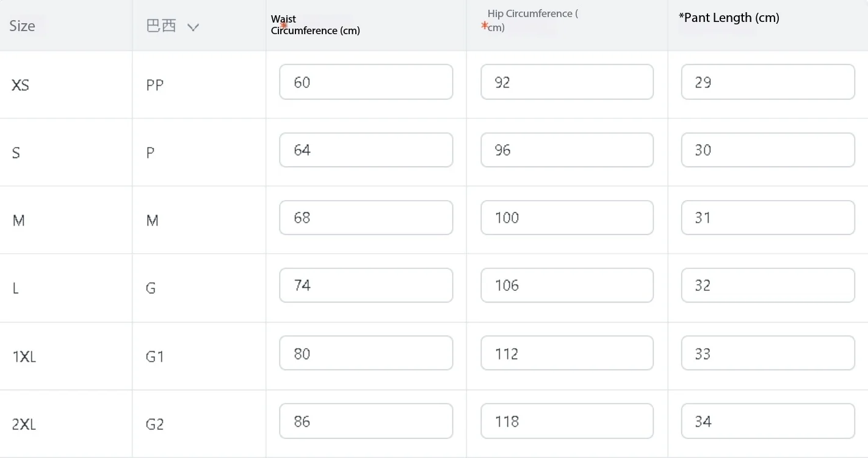868x458 pixels.
Task: Focus M pant length field showing 31
Action: (x=768, y=217)
